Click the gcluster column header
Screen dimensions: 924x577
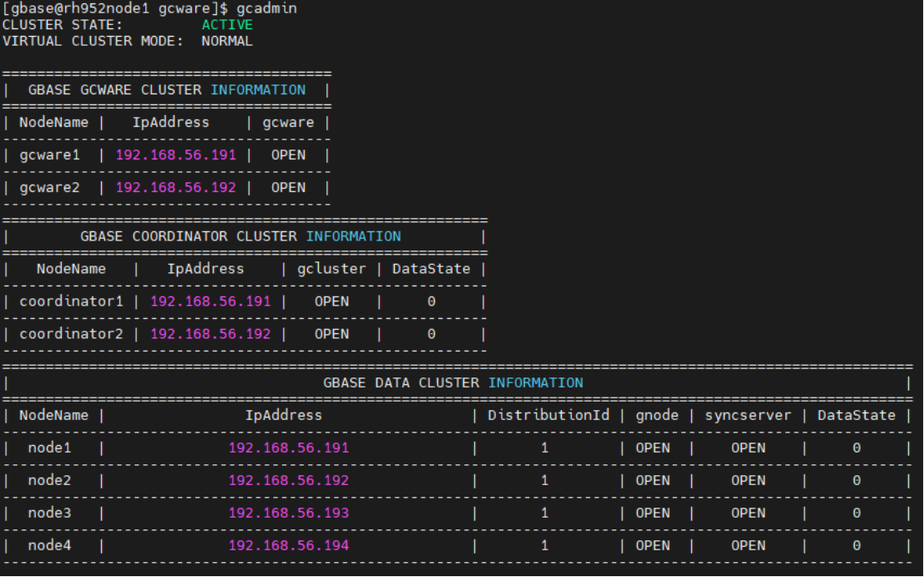click(331, 269)
